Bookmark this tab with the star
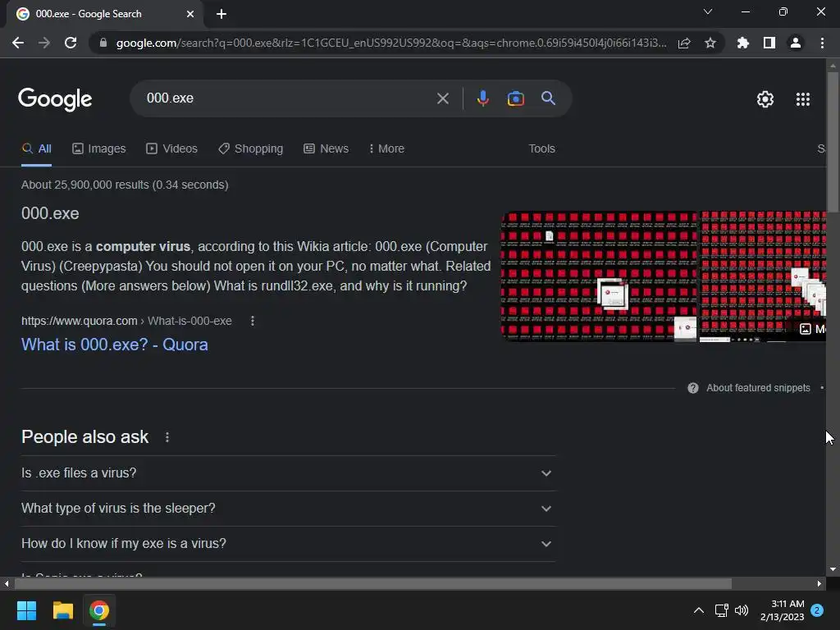Viewport: 840px width, 630px height. pyautogui.click(x=710, y=43)
